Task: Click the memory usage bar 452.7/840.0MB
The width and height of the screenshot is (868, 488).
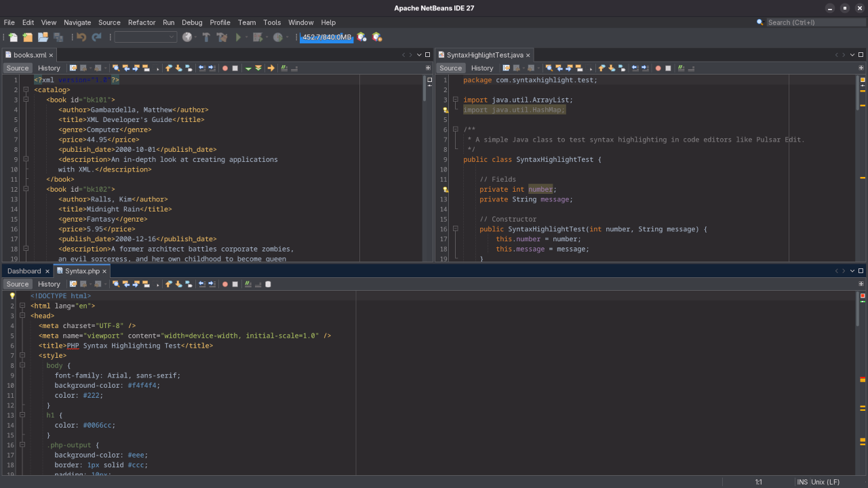Action: [x=326, y=37]
